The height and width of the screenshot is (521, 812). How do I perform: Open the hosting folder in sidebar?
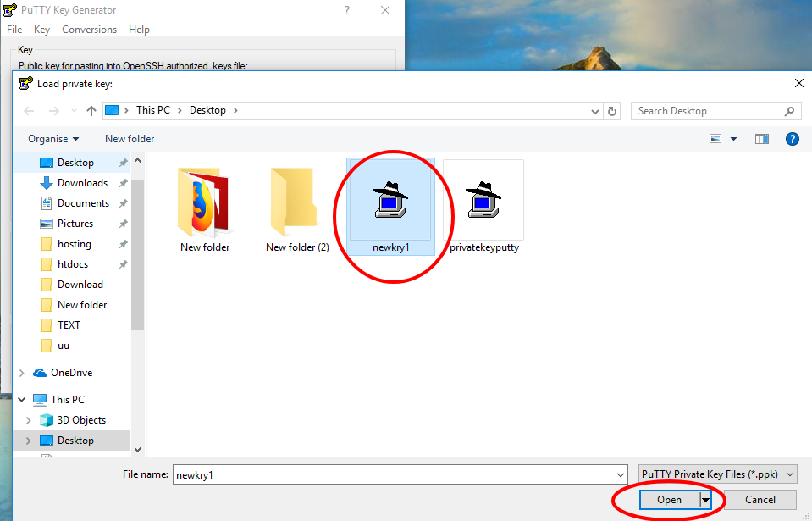(x=74, y=244)
